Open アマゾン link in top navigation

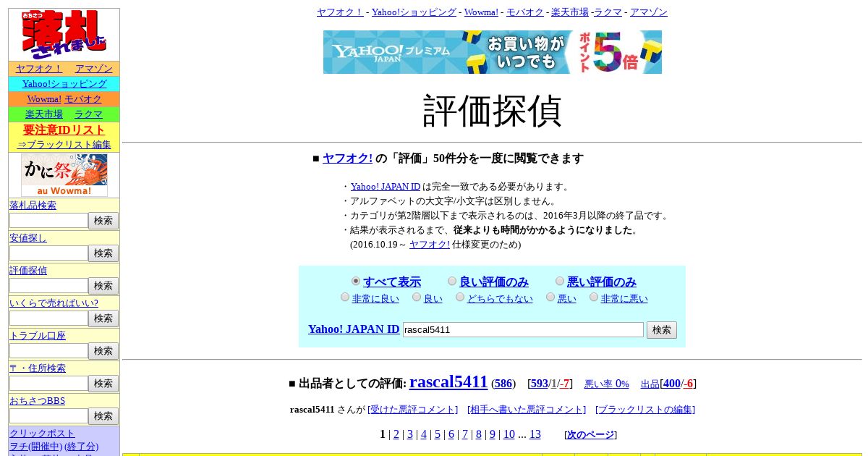[649, 12]
